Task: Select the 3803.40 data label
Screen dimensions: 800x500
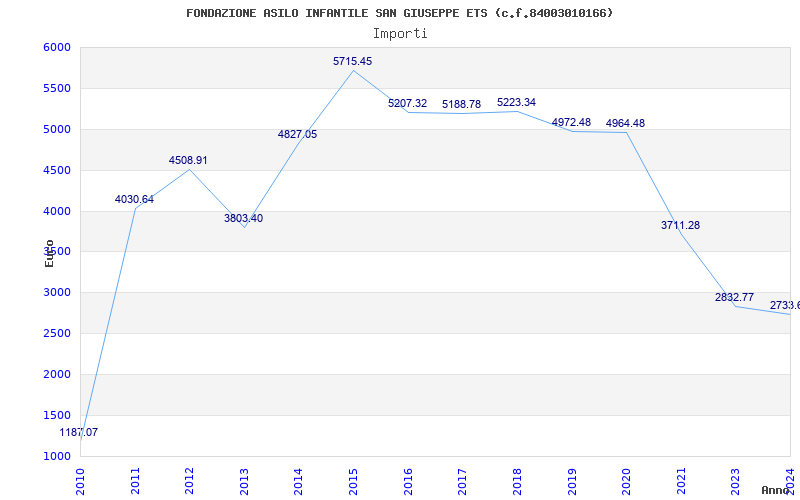Action: [243, 218]
